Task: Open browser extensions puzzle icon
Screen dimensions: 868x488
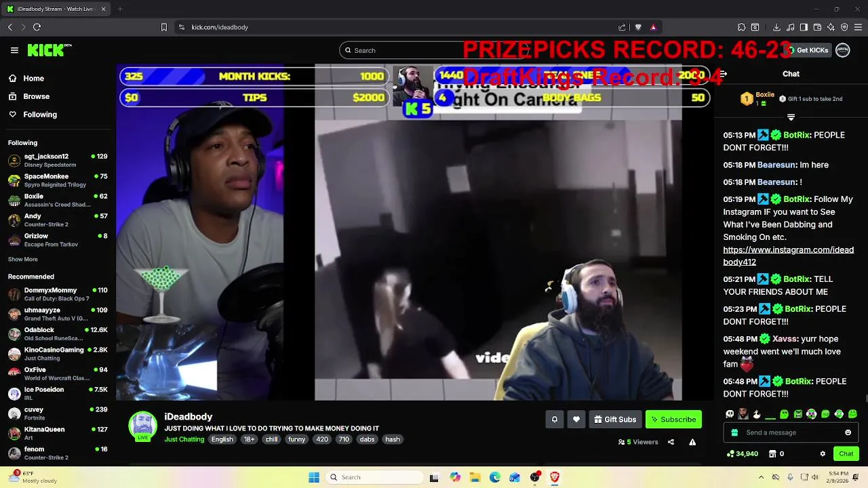Action: (x=741, y=27)
